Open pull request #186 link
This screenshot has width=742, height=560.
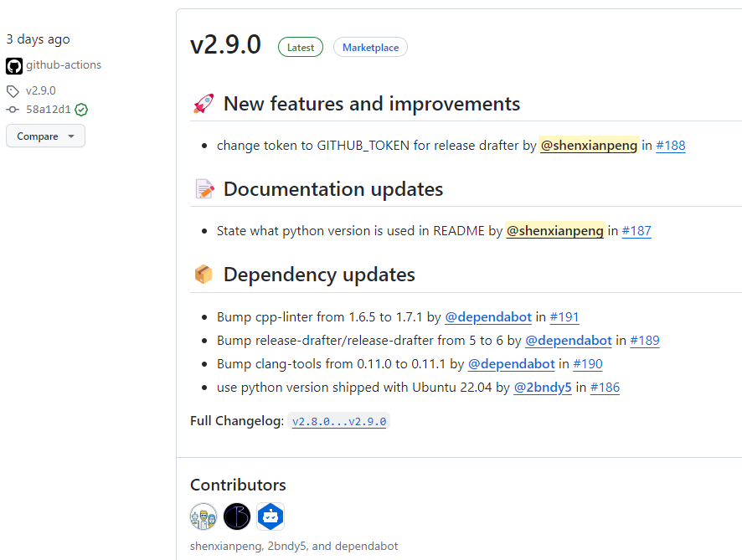tap(605, 388)
